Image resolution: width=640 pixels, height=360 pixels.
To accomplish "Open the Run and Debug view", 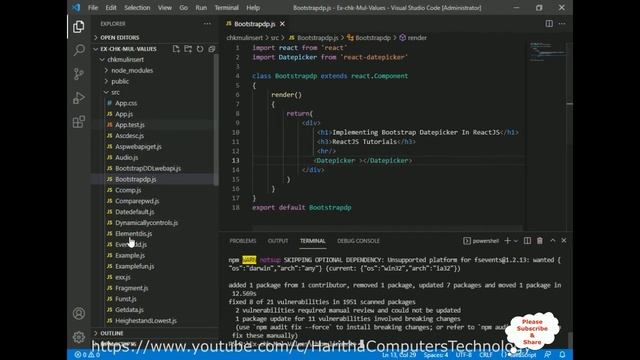I will pos(79,98).
